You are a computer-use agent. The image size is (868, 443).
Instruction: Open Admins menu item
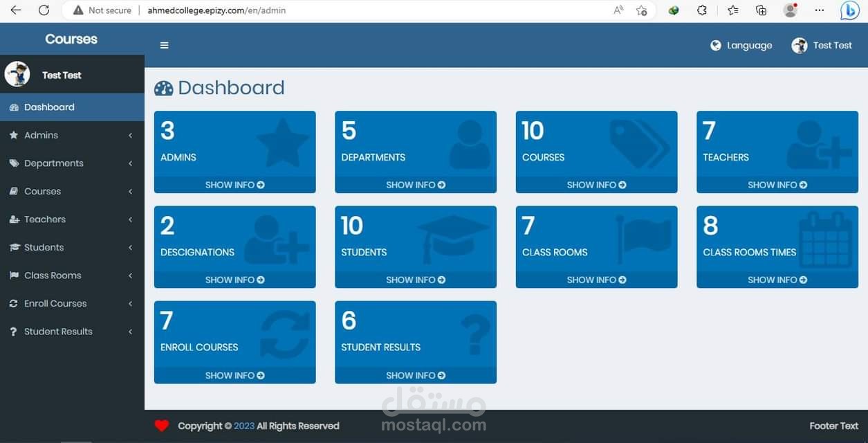tap(72, 136)
